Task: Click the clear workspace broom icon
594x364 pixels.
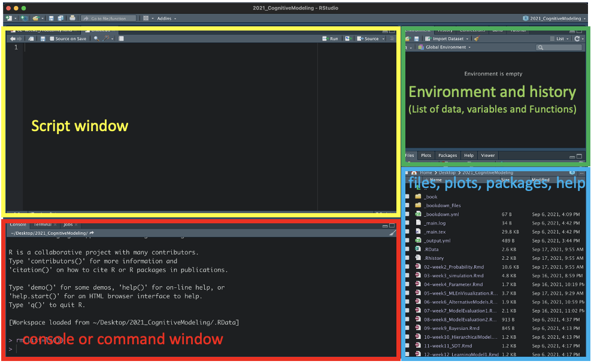Action: pyautogui.click(x=477, y=39)
